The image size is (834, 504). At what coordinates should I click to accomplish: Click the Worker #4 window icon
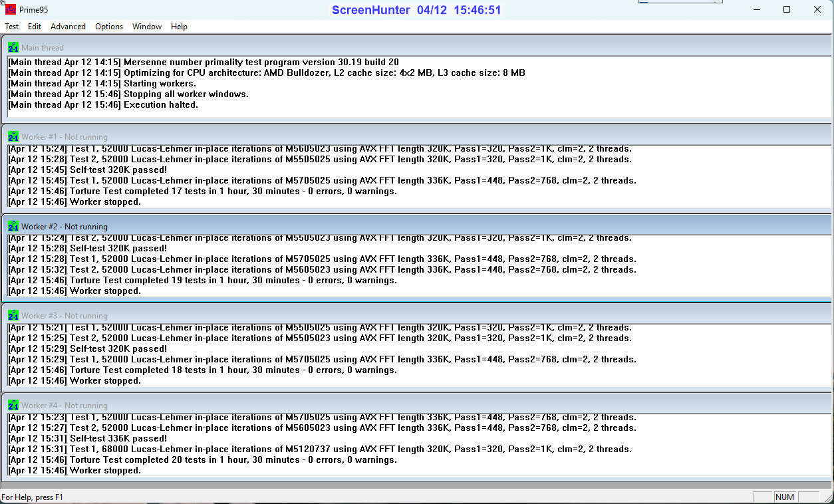point(13,406)
